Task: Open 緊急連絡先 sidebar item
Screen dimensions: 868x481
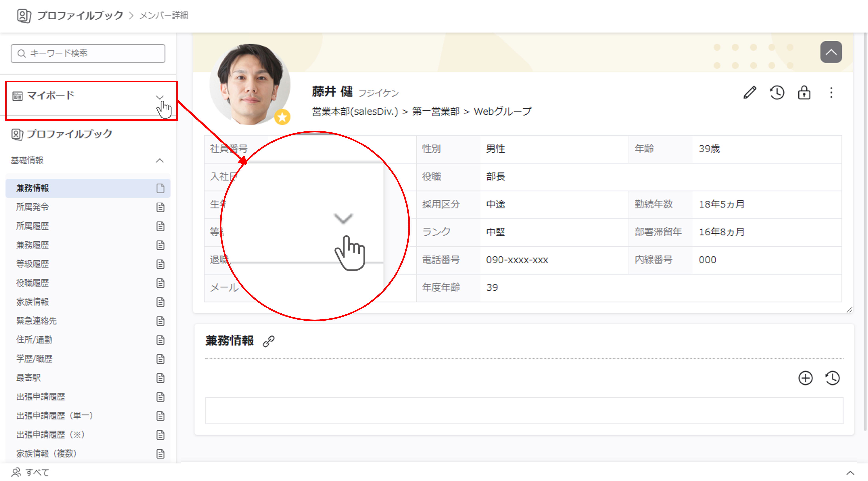Action: pyautogui.click(x=36, y=321)
